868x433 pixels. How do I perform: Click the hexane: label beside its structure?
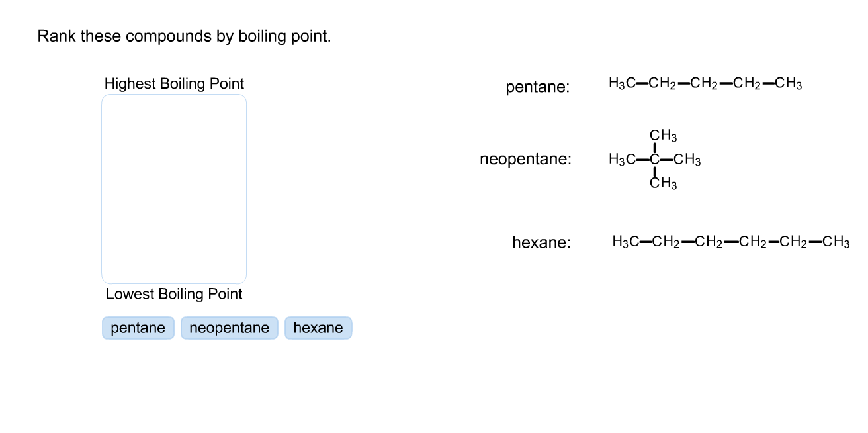pos(541,242)
